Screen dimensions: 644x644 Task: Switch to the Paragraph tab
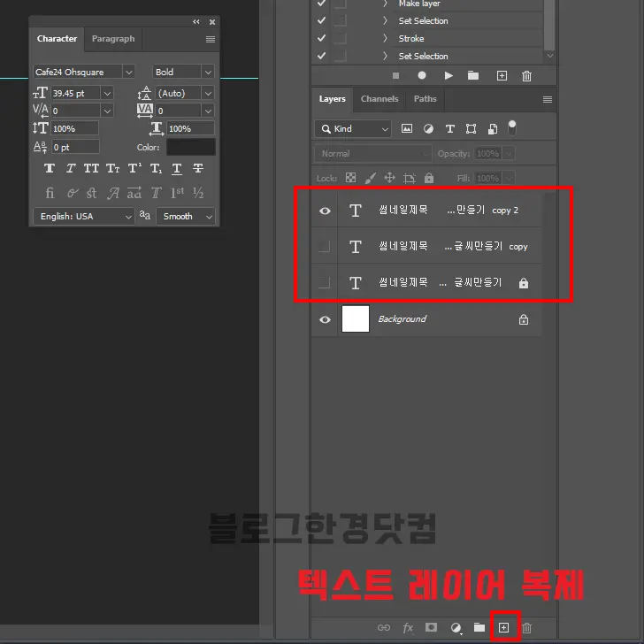(113, 39)
